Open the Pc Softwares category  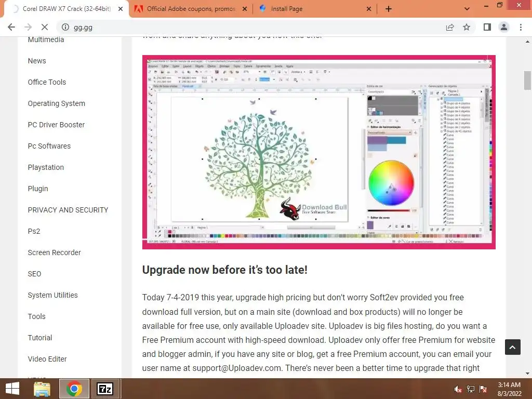coord(49,146)
